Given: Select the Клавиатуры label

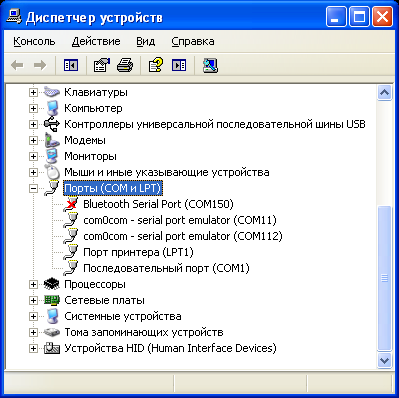Looking at the screenshot, I should point(96,92).
